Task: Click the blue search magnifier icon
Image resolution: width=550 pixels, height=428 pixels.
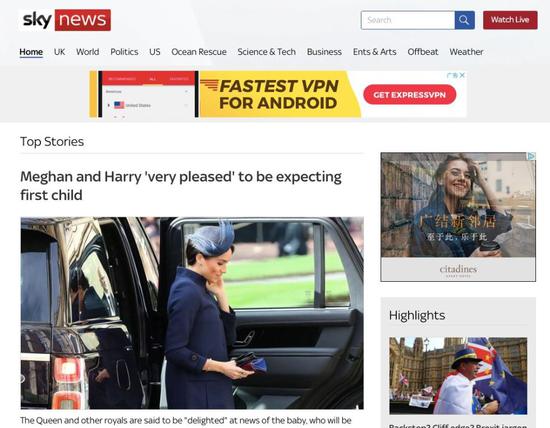Action: coord(464,20)
